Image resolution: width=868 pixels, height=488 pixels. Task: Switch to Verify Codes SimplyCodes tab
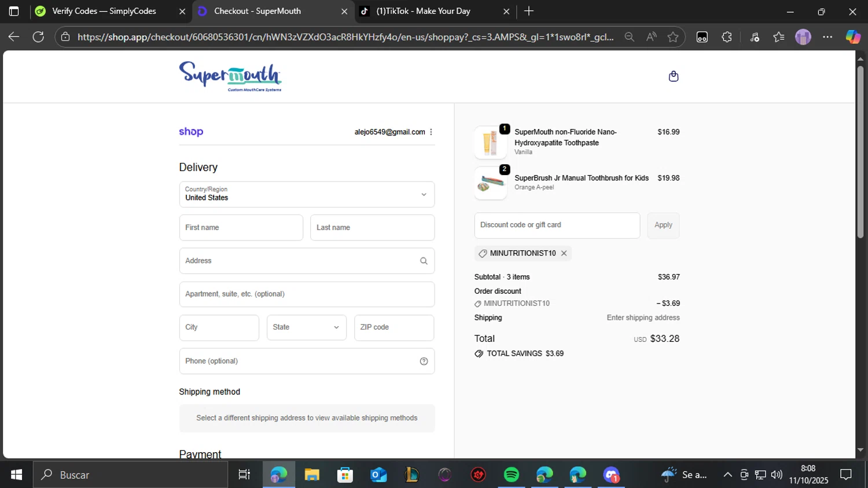tap(104, 11)
